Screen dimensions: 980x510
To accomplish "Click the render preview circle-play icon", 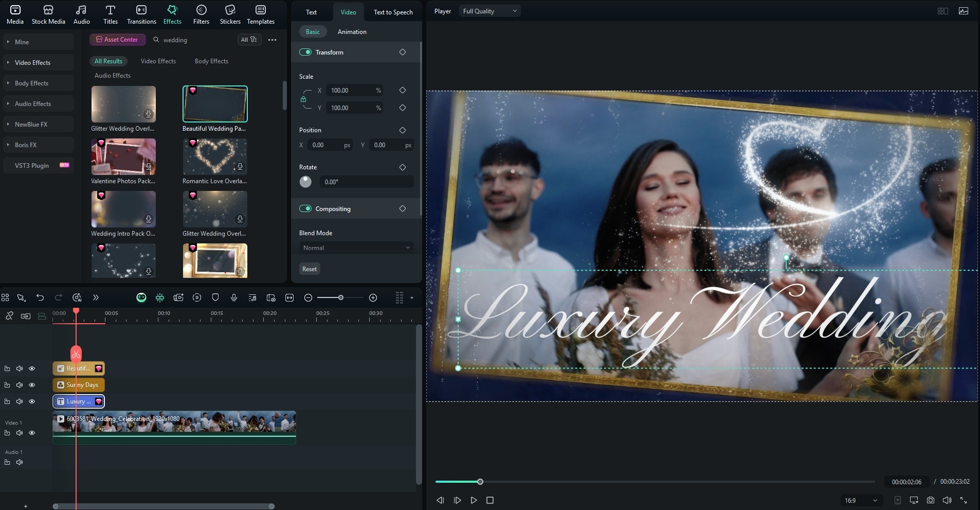I will tap(197, 297).
